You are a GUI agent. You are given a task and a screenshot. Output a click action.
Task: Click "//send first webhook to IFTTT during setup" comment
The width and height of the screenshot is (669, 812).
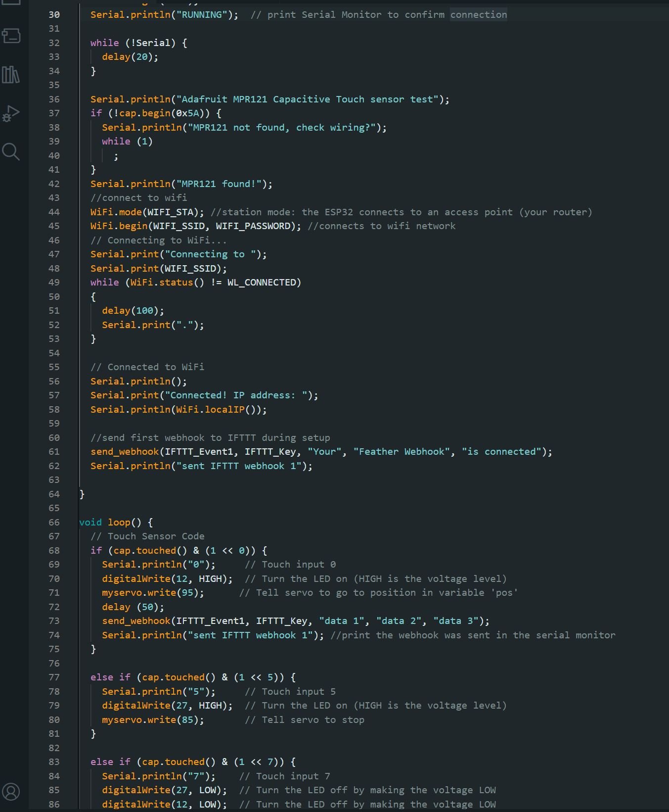[210, 438]
